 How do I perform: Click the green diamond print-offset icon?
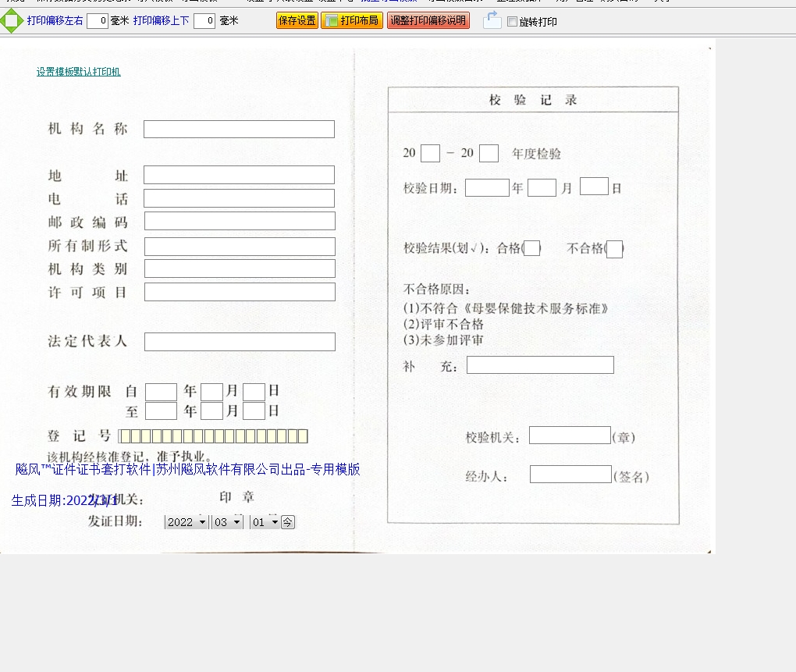11,21
